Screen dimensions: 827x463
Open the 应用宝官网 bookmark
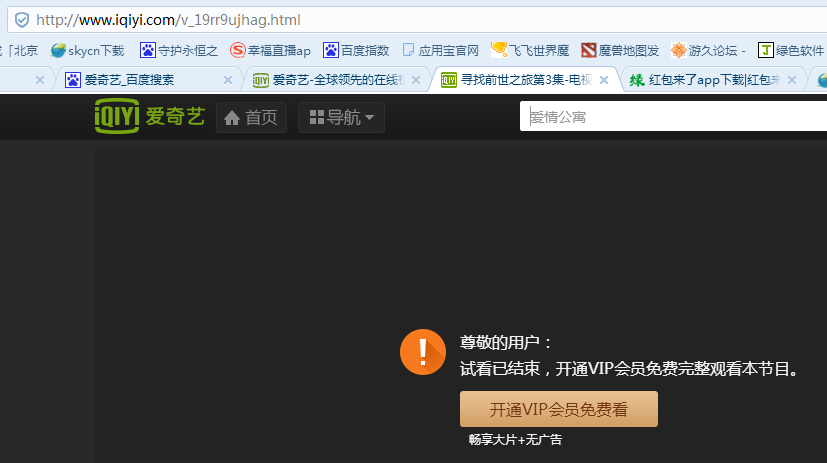440,50
